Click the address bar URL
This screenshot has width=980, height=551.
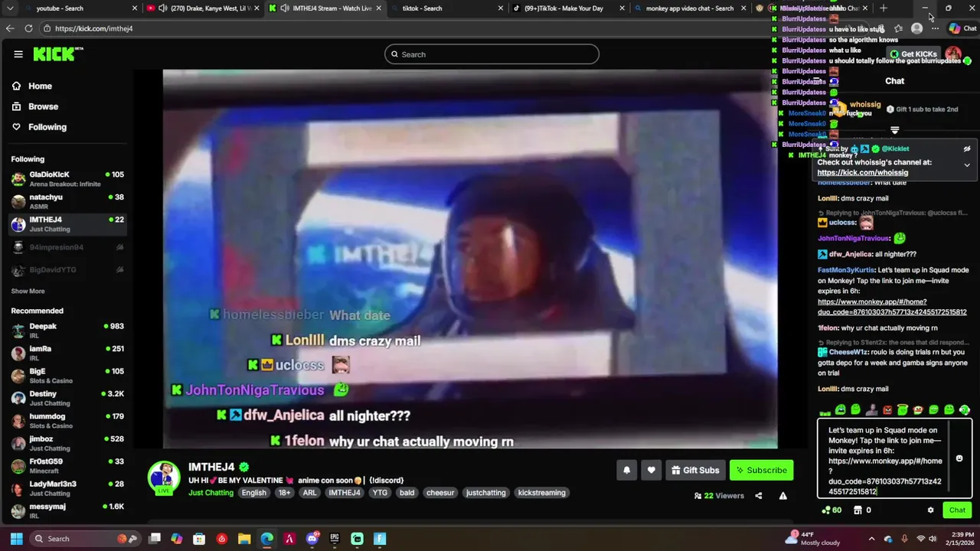(93, 28)
